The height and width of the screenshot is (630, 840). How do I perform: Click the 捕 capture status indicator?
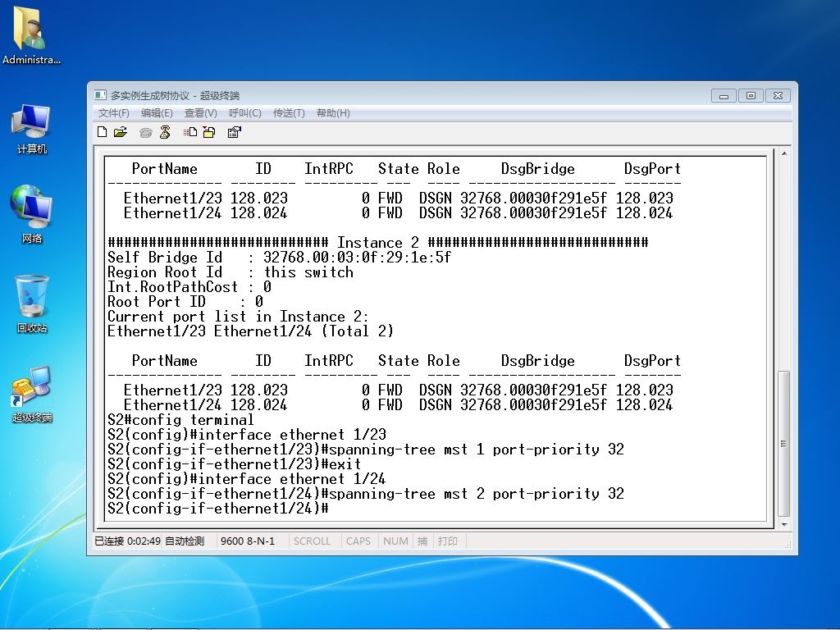coord(422,541)
